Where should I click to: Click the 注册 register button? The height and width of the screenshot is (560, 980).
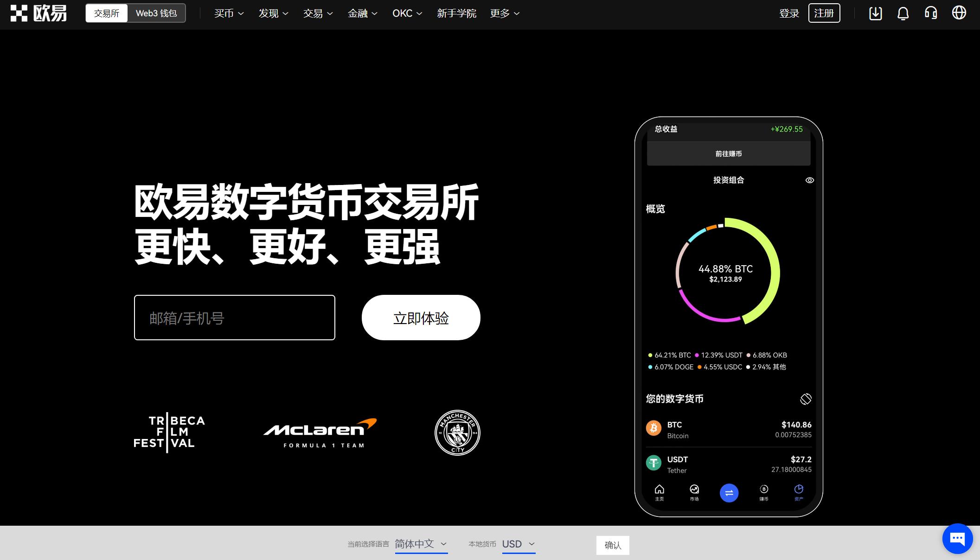[x=825, y=13]
